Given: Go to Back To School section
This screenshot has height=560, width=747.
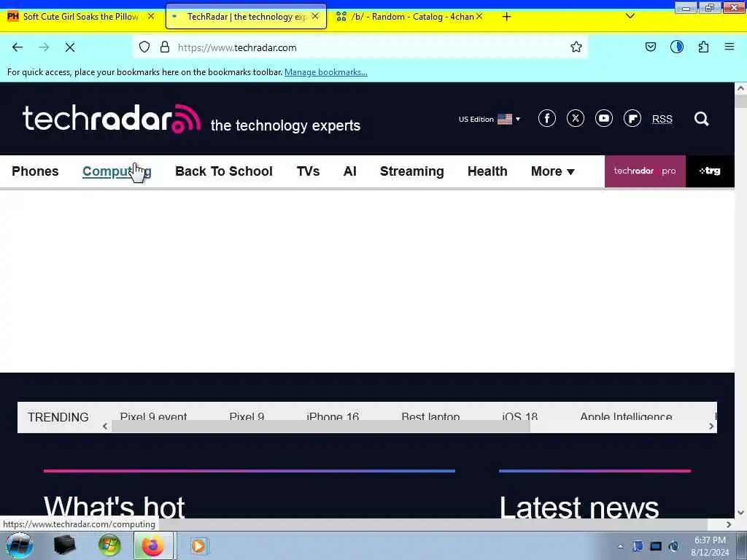Looking at the screenshot, I should click(x=224, y=171).
